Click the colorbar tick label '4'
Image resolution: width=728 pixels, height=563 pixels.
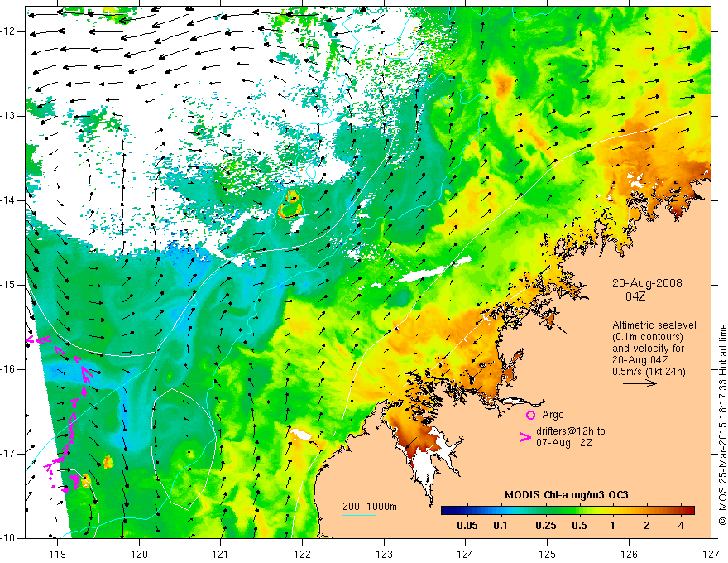coord(681,526)
